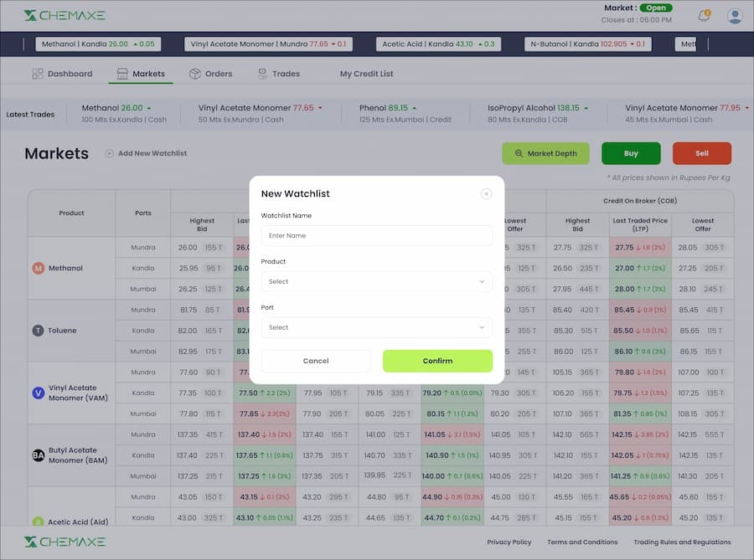Confirm the new watchlist
Screen dimensions: 754x560
pos(437,361)
